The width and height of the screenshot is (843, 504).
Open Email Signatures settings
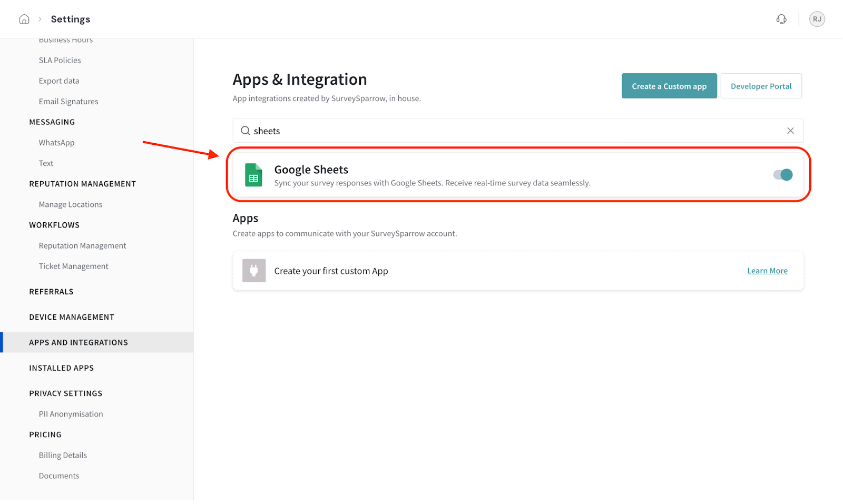click(68, 102)
